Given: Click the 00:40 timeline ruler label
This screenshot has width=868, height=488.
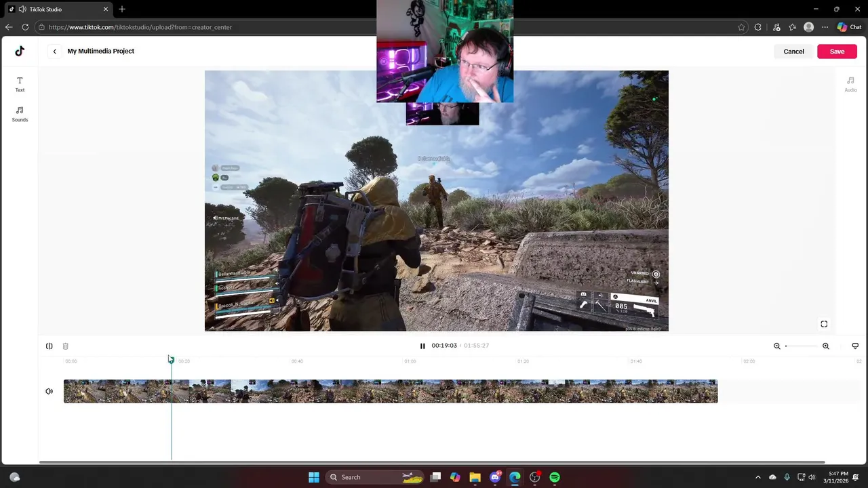Looking at the screenshot, I should [x=297, y=361].
